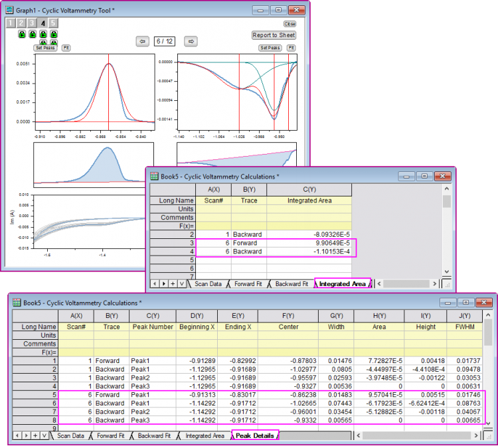Screen dimensions: 498x448
Task: Click Fit above the backward peak plot
Action: [x=291, y=48]
